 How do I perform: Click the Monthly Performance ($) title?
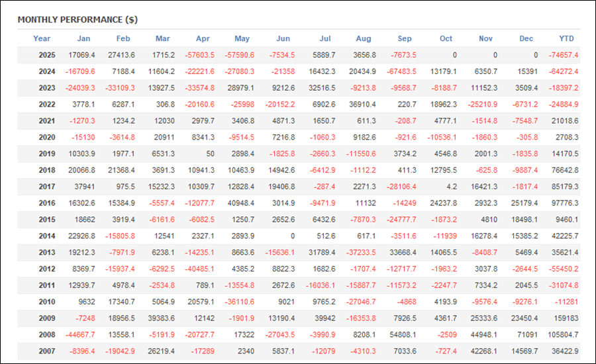click(77, 20)
